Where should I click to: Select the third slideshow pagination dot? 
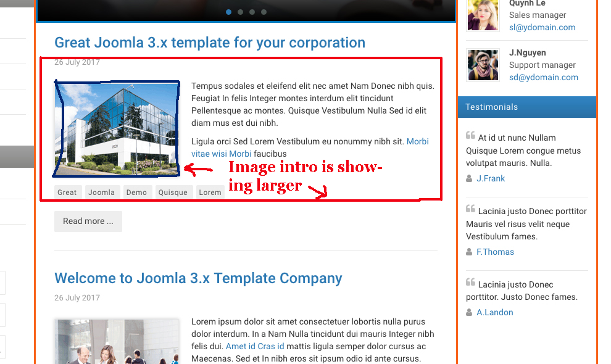[252, 12]
